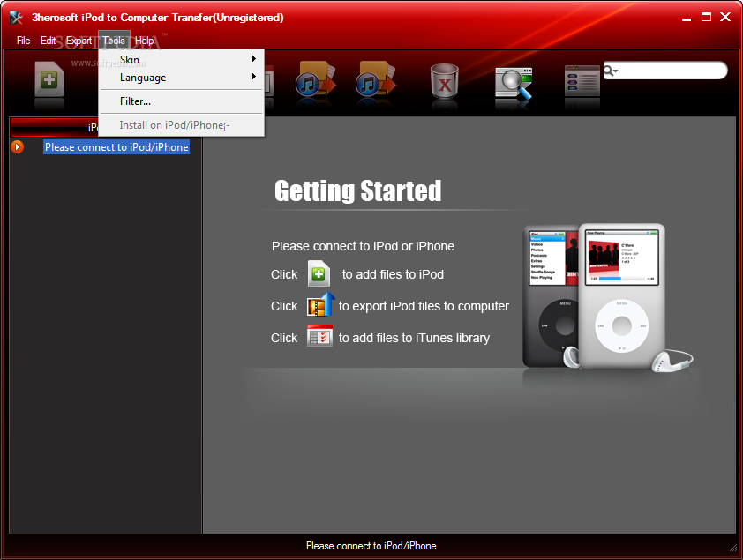Open the Edit menu

[48, 41]
